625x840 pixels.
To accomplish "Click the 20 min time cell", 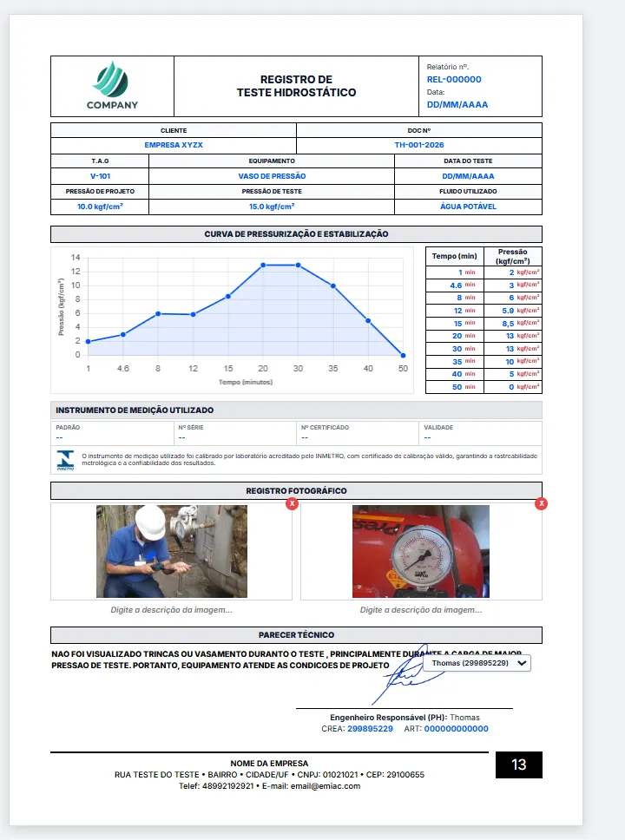I will click(455, 336).
